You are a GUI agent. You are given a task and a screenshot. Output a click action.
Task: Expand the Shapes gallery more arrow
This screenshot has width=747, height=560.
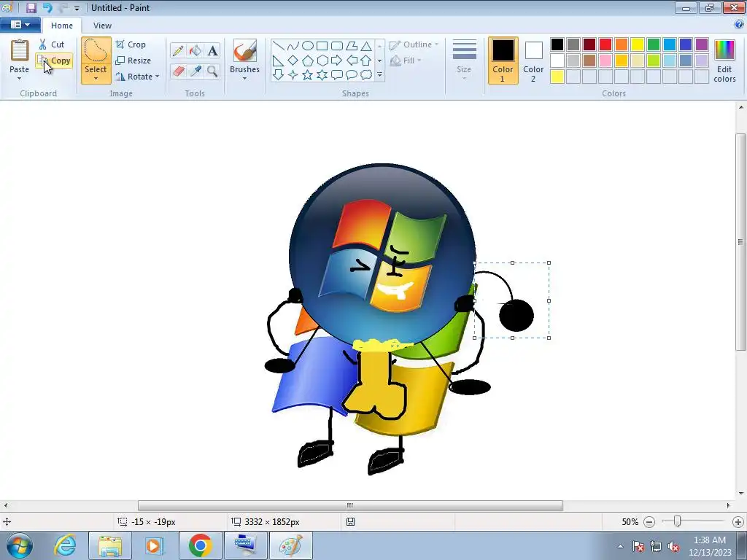[x=379, y=75]
